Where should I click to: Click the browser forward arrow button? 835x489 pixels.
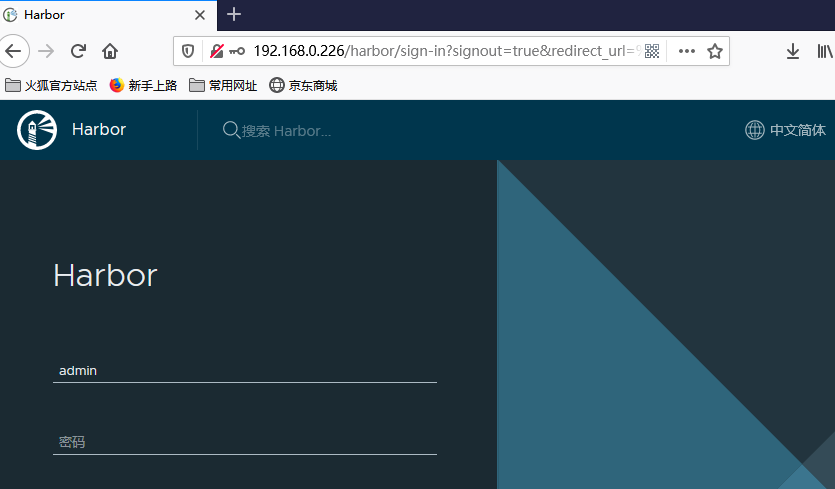tap(46, 51)
